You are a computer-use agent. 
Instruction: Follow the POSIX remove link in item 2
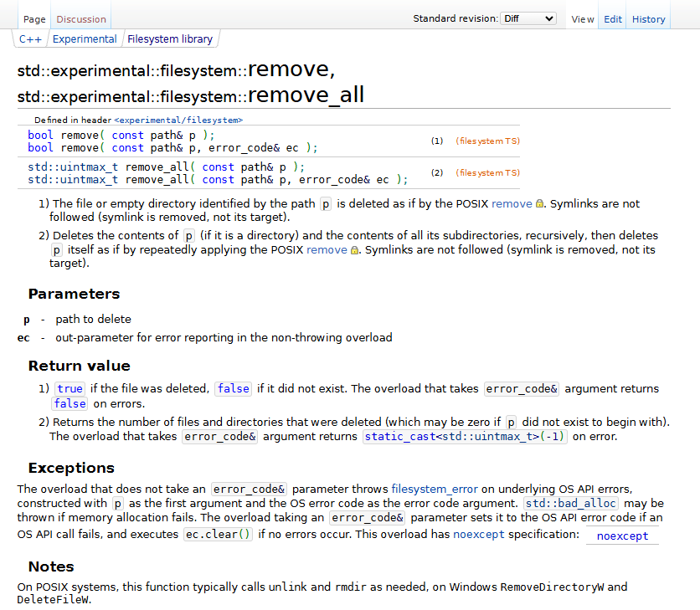[x=327, y=250]
